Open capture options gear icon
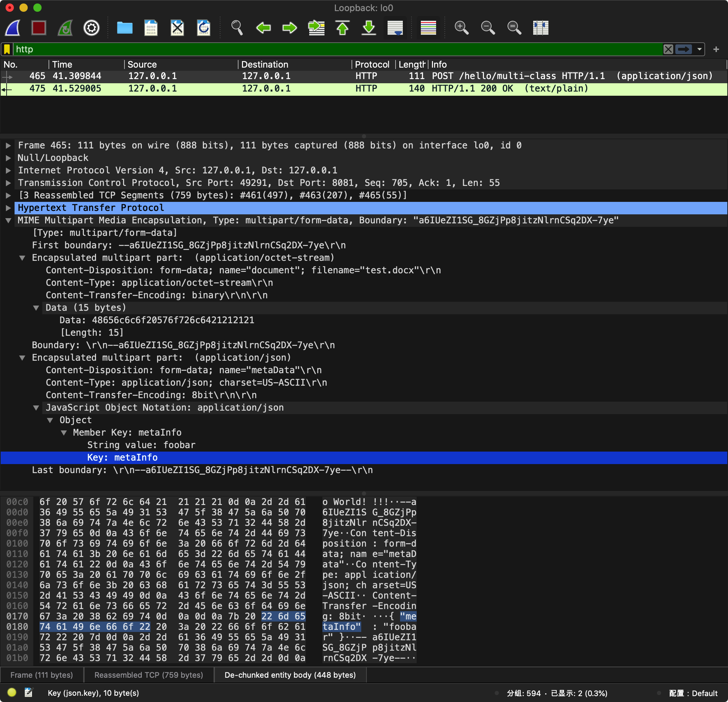 [92, 28]
